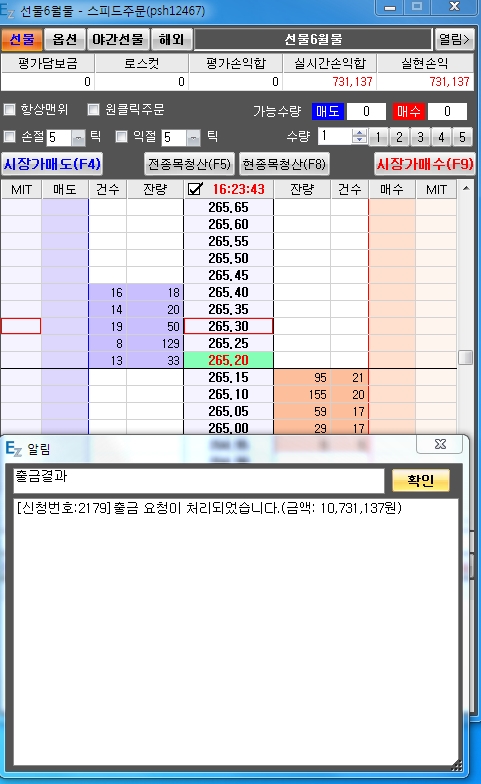The height and width of the screenshot is (784, 481).
Task: Select quantity preset 3 button
Action: 420,136
